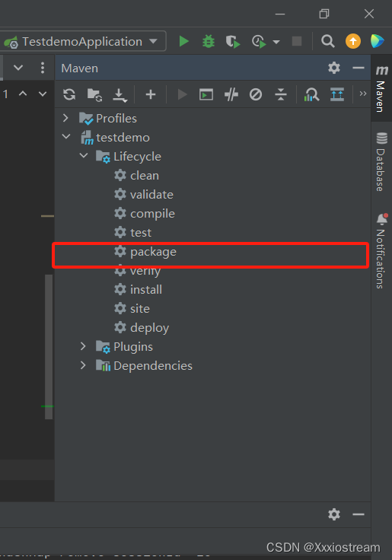Hide the Maven tool window
The image size is (392, 560).
pyautogui.click(x=358, y=68)
